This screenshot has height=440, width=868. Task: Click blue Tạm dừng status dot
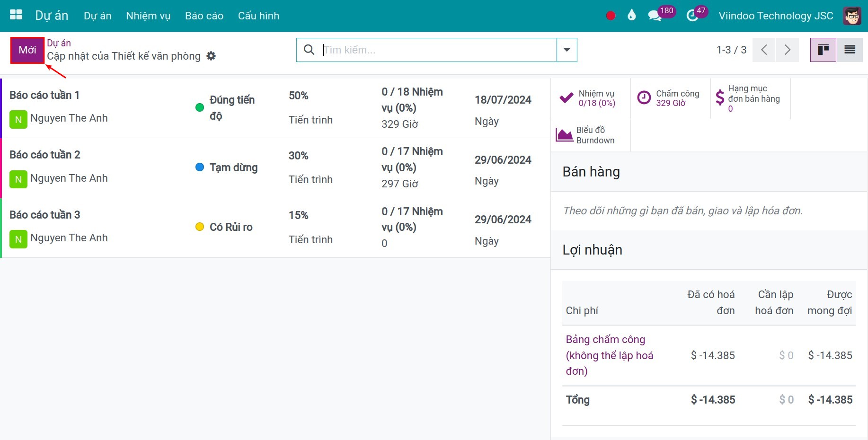(200, 167)
